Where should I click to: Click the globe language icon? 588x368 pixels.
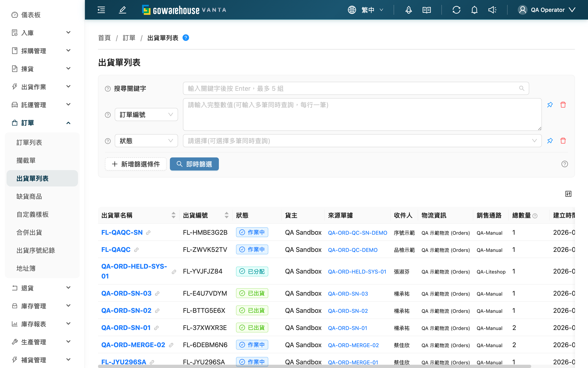point(352,10)
